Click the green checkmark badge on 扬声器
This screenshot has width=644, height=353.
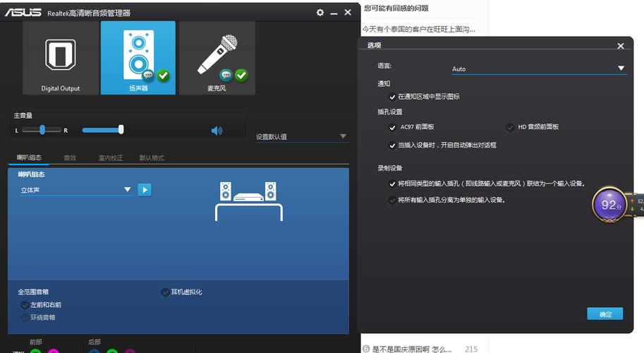(x=164, y=76)
